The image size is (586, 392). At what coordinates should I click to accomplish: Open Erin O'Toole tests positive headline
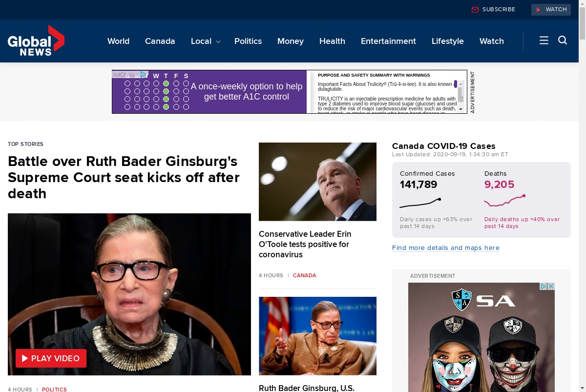305,244
